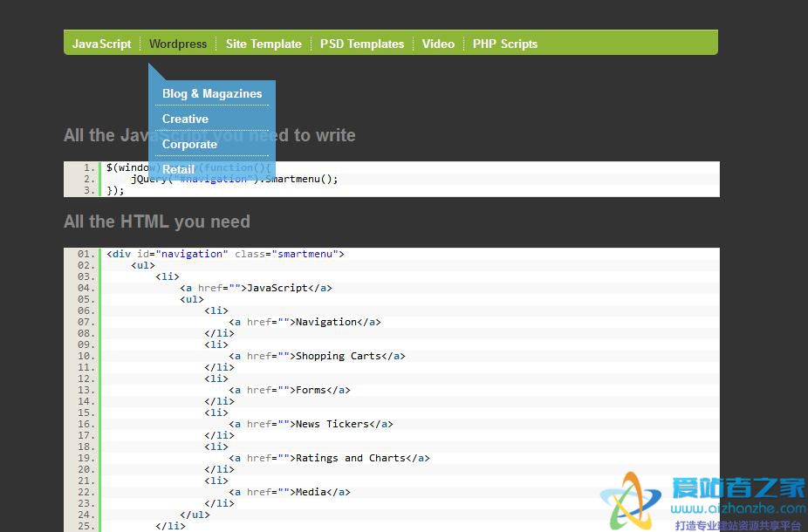Screen dimensions: 808x532
Task: Pick Blog & Magazines from the Wordpress submenu
Action: pyautogui.click(x=212, y=93)
